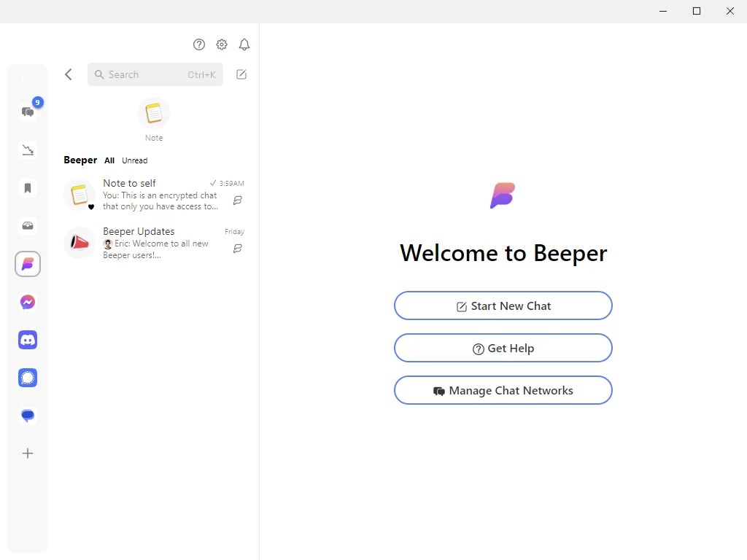This screenshot has width=747, height=560.
Task: Minimize the Beeper window
Action: click(x=663, y=11)
